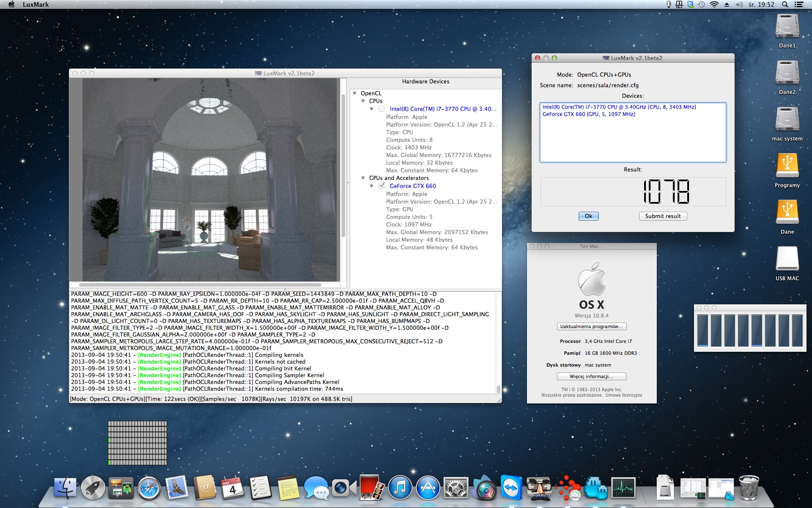Start FaceTime from the Dock
The image size is (812, 508).
344,488
